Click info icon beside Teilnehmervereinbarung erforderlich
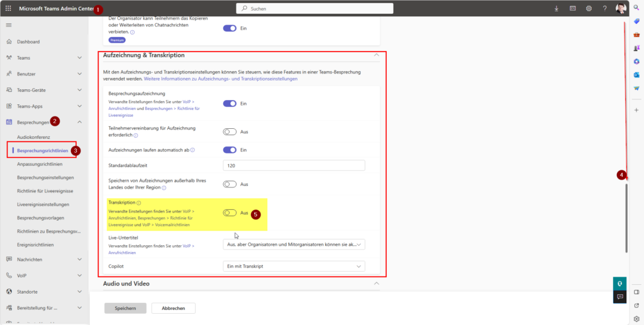644x325 pixels. pos(136,135)
